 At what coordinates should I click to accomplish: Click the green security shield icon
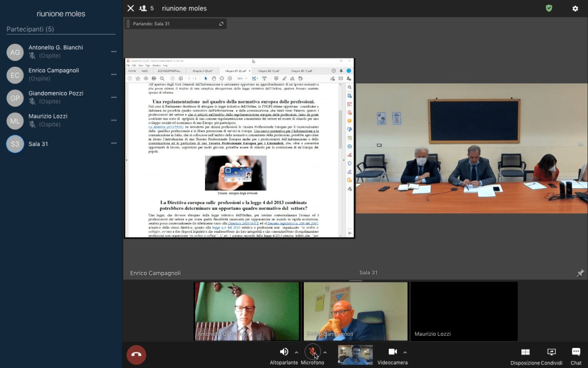(549, 9)
